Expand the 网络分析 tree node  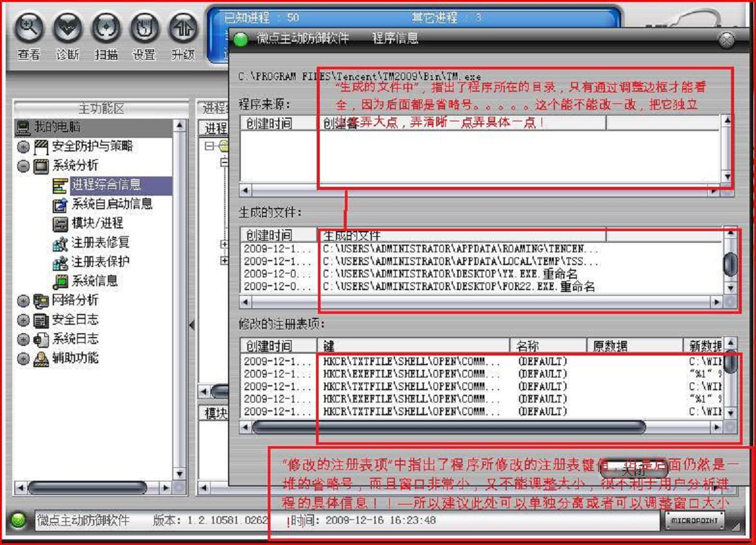(x=23, y=301)
